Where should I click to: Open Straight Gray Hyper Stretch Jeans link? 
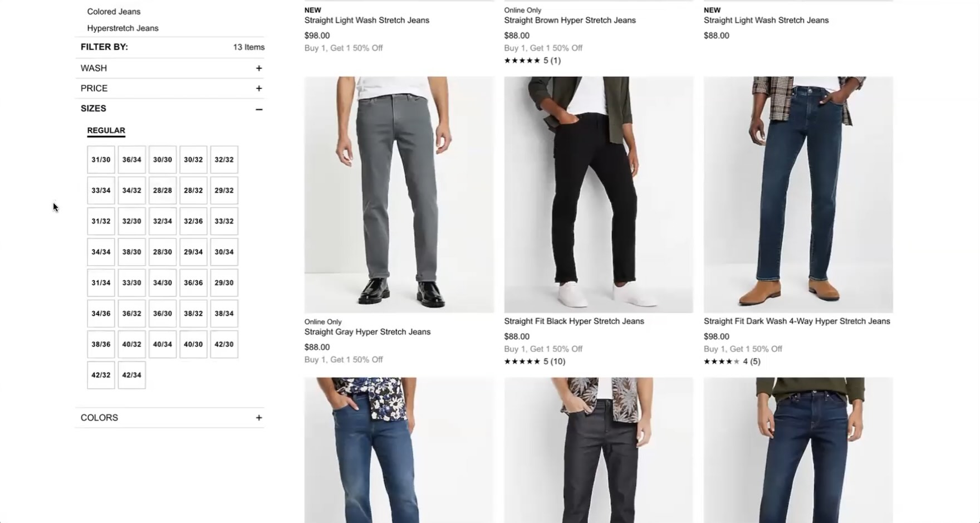367,332
